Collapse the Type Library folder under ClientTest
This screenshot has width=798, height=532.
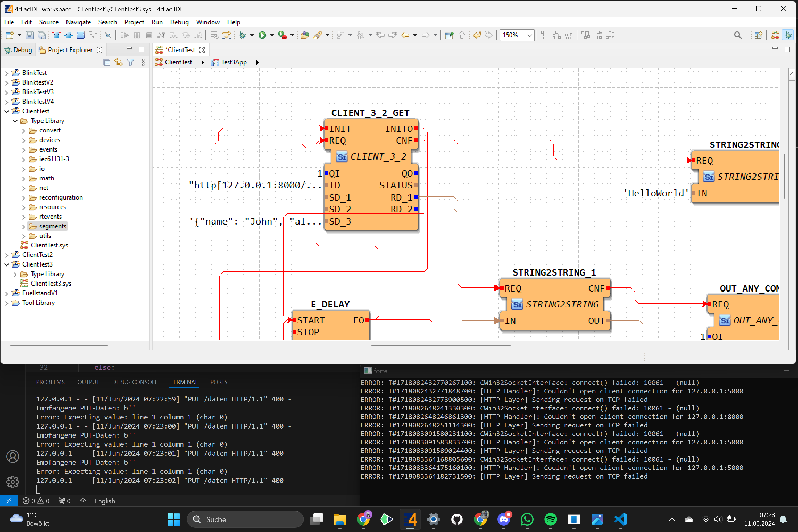15,121
